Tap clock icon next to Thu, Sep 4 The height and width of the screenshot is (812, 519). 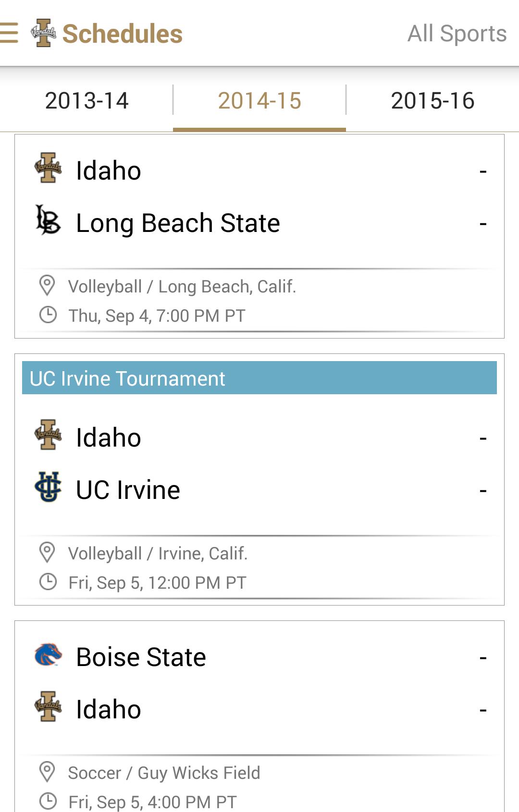(48, 315)
